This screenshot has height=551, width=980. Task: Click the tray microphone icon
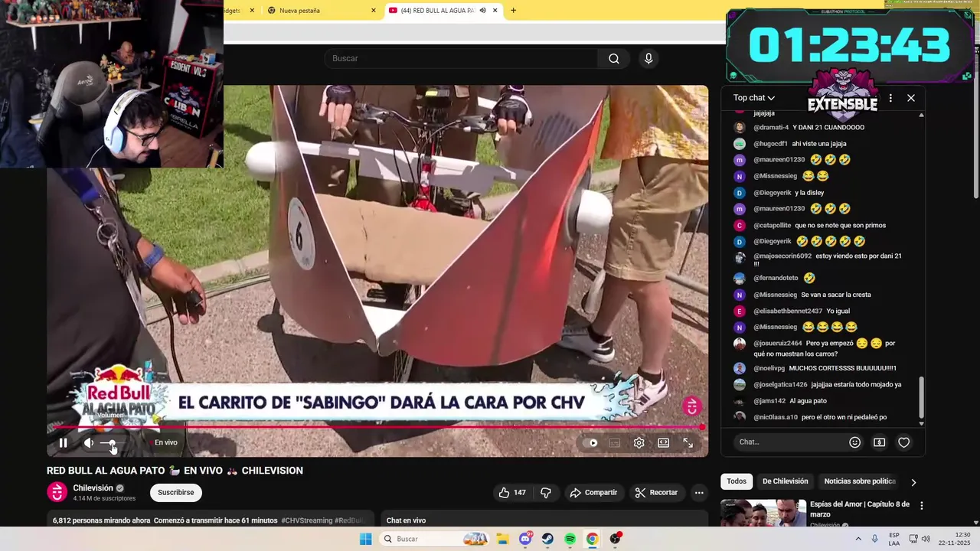(874, 539)
